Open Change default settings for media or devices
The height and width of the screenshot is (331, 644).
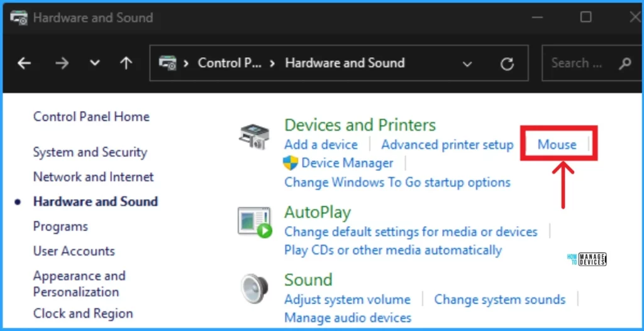[411, 232]
